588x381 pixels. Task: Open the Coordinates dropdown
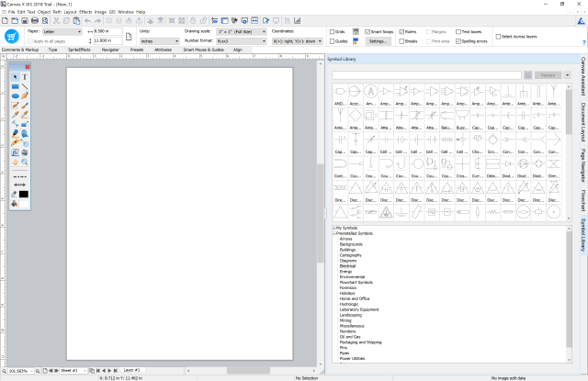[x=297, y=41]
